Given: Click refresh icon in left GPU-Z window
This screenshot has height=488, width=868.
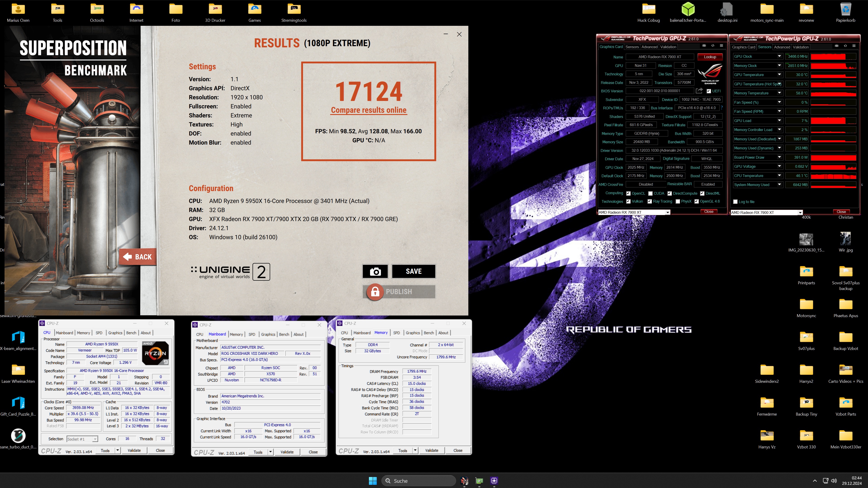Looking at the screenshot, I should (713, 46).
